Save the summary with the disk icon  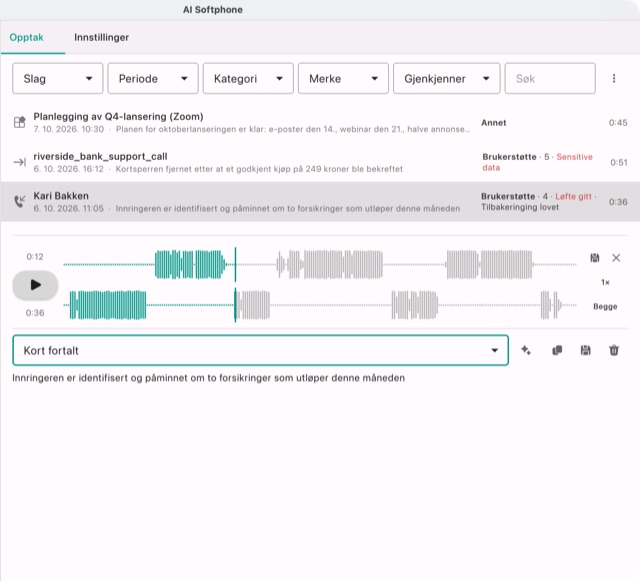[585, 350]
